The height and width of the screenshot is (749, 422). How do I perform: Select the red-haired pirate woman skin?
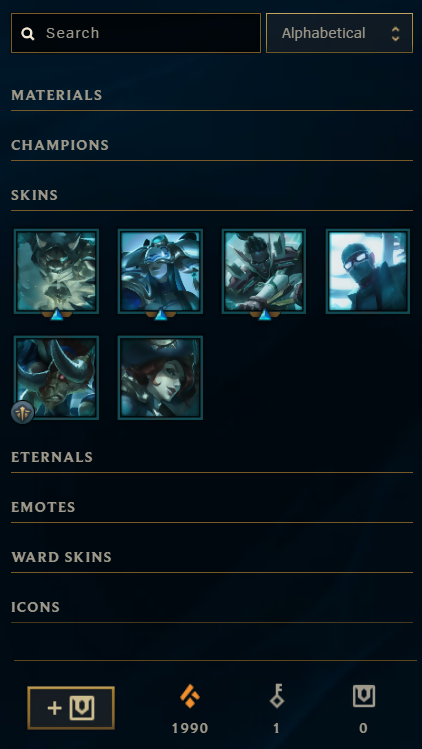pos(161,378)
